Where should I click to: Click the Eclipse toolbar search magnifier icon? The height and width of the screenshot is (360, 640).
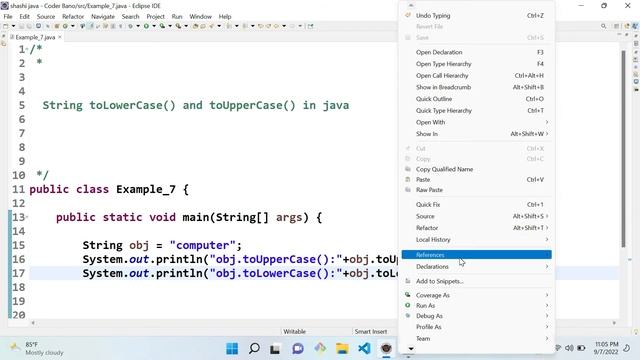coord(603,26)
